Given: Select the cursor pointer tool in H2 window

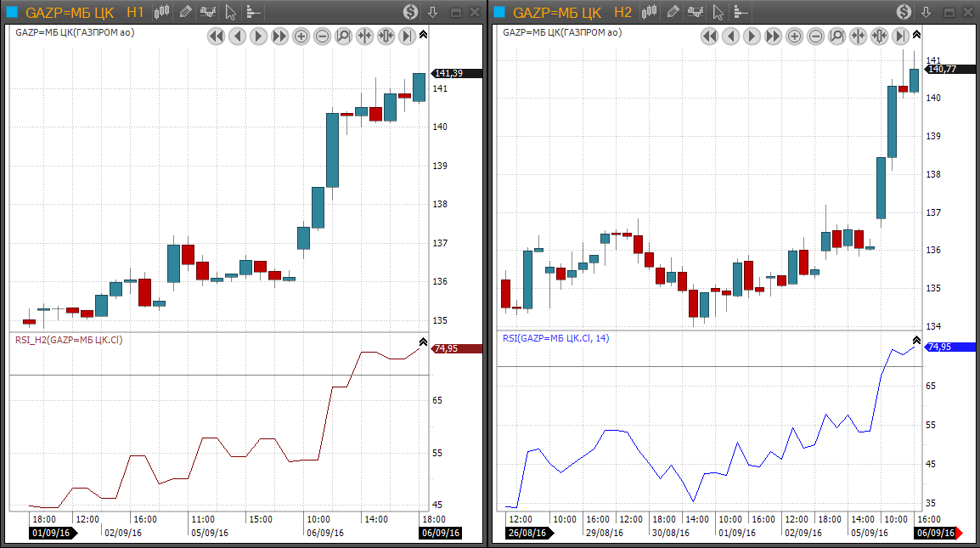Looking at the screenshot, I should [718, 12].
